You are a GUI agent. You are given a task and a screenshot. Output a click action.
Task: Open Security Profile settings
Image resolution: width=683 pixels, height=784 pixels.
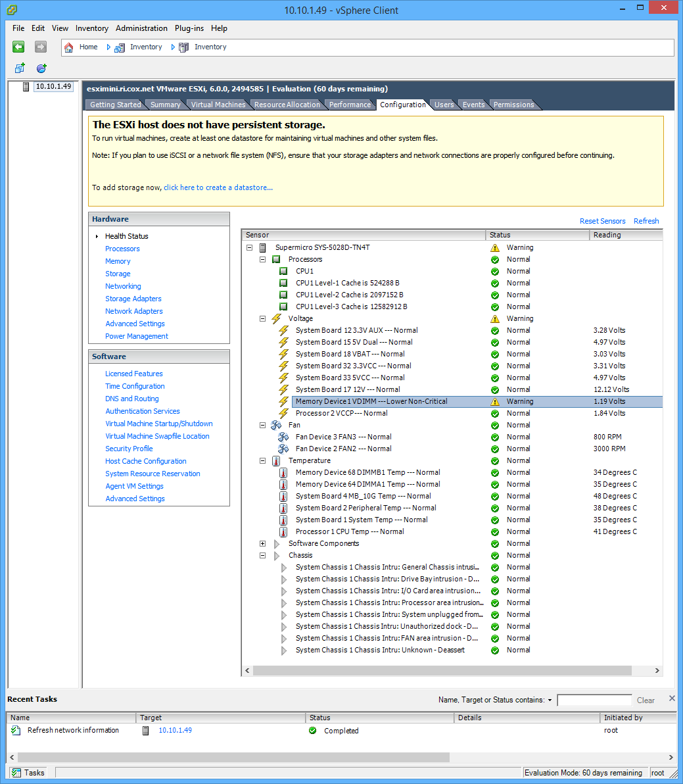(x=129, y=449)
